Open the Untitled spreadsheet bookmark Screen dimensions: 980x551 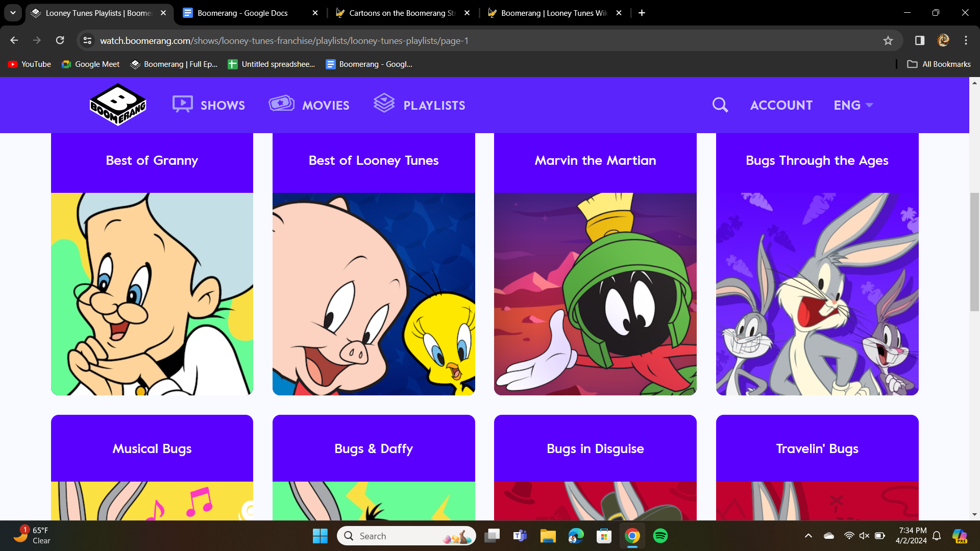[x=271, y=64]
